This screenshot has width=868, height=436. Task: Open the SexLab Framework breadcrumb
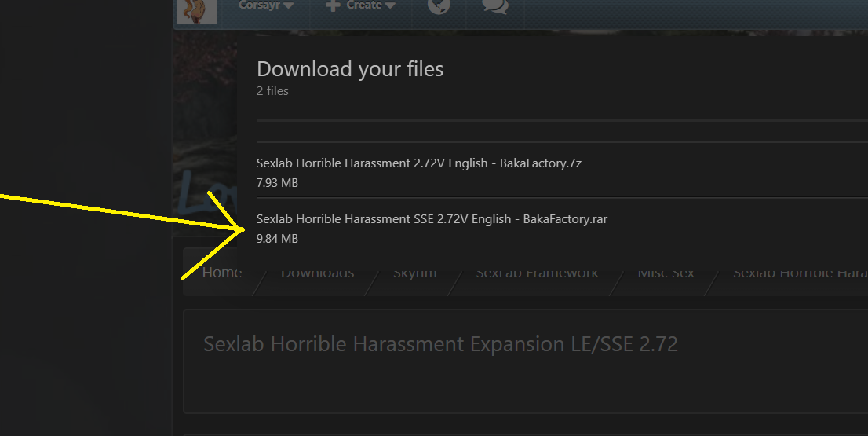tap(537, 273)
